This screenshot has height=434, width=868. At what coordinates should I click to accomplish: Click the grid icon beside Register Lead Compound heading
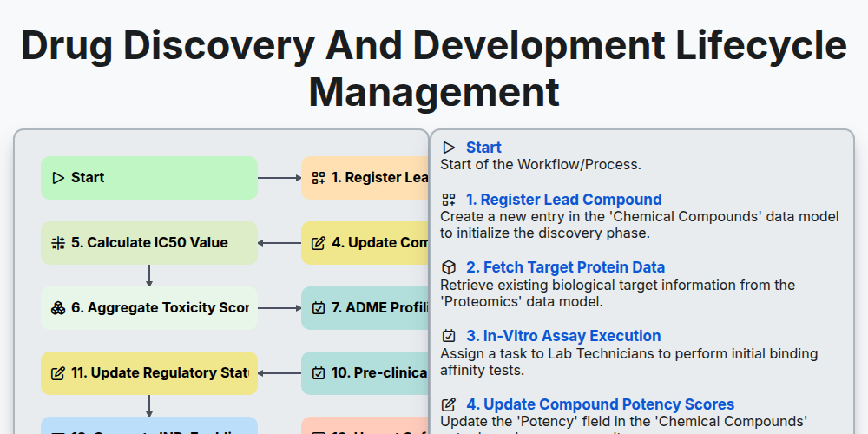[x=449, y=200]
